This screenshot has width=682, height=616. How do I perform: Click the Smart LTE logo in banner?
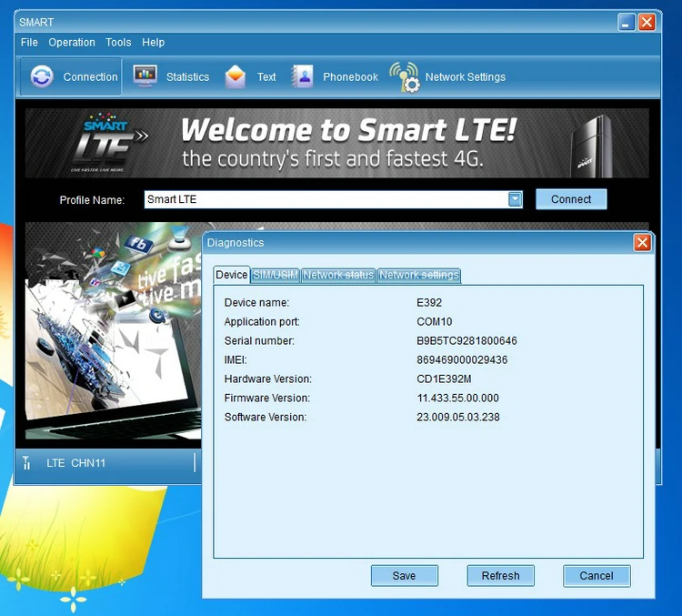tap(110, 143)
